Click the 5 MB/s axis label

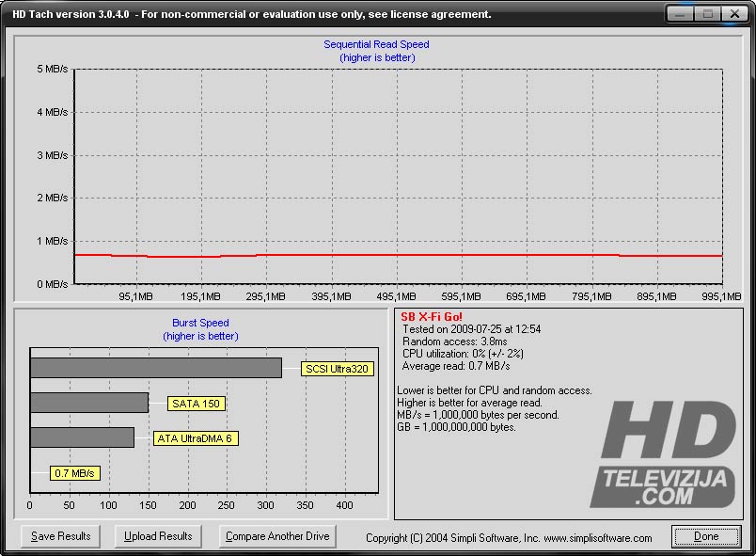(53, 69)
